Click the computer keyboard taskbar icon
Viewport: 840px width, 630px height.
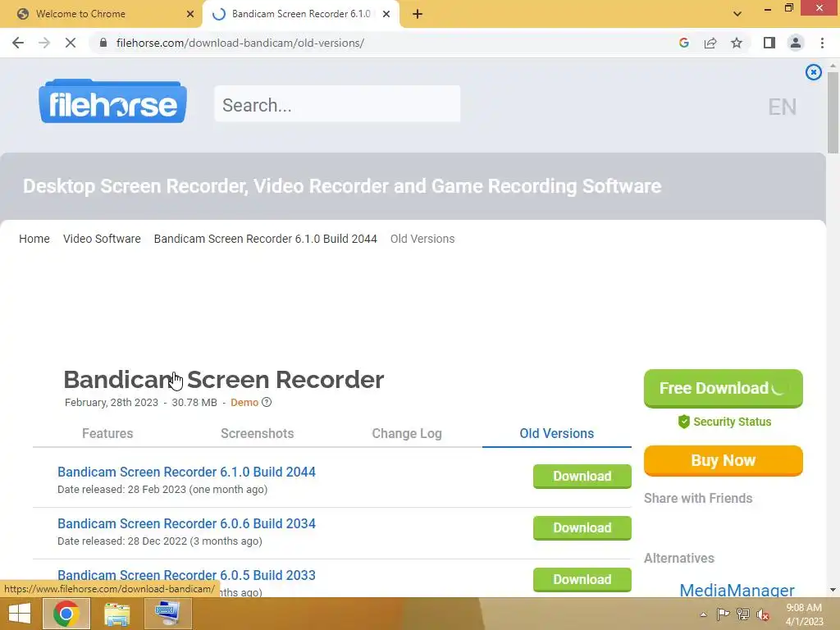click(167, 614)
